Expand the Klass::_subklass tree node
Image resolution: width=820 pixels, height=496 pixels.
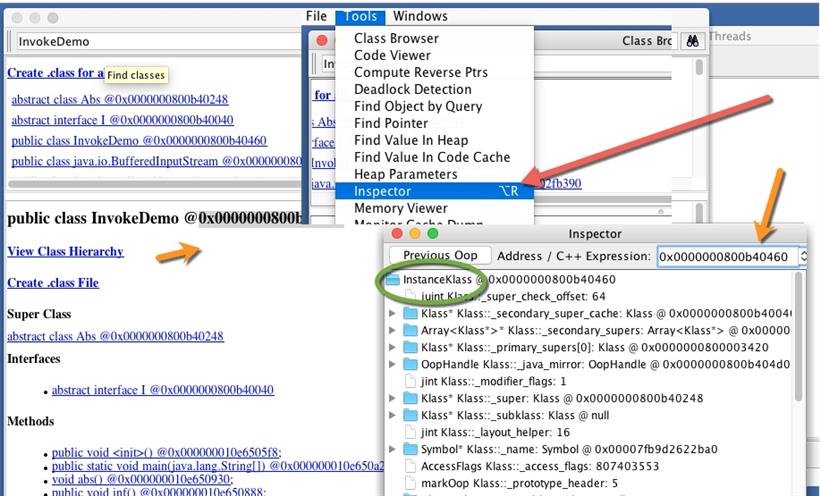392,415
